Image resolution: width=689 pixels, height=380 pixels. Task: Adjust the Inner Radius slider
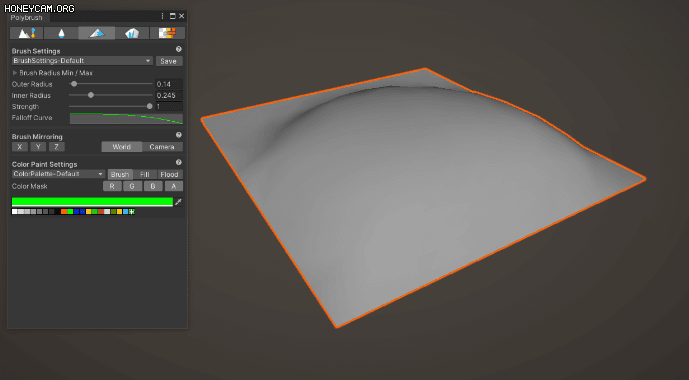tap(111, 95)
